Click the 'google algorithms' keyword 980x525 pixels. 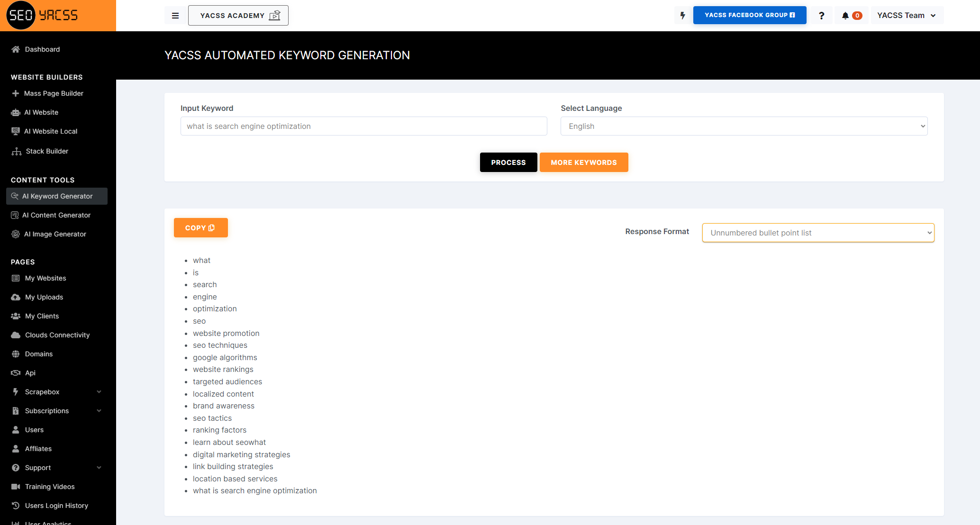click(225, 357)
